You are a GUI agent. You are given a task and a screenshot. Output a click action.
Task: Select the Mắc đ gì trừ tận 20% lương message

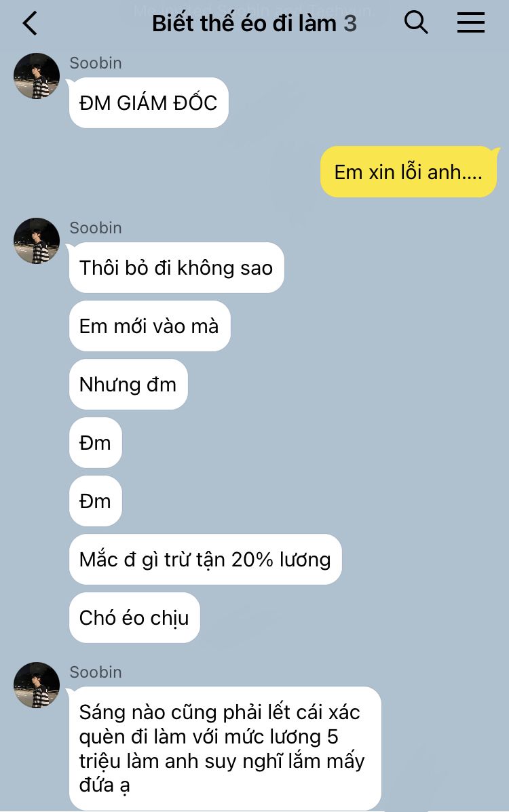point(205,559)
